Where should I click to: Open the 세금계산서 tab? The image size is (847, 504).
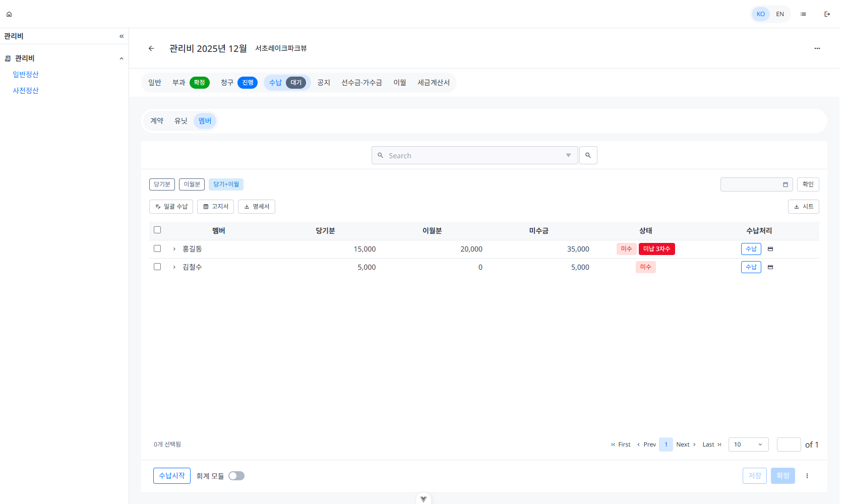coord(434,83)
